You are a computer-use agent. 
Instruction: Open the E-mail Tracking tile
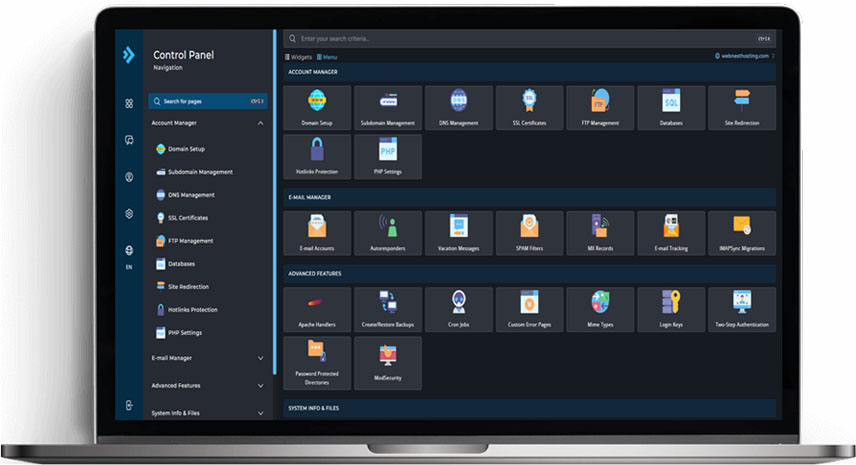[x=671, y=233]
